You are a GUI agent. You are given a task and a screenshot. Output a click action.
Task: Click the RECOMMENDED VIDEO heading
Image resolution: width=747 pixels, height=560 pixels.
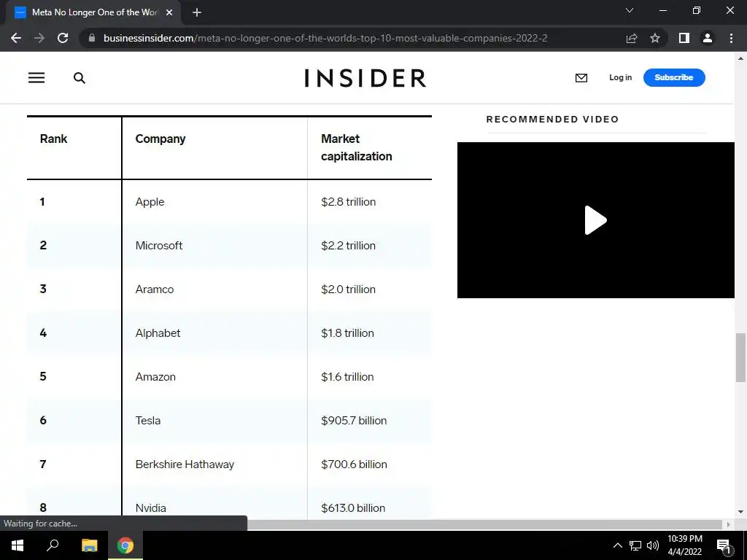pos(553,119)
